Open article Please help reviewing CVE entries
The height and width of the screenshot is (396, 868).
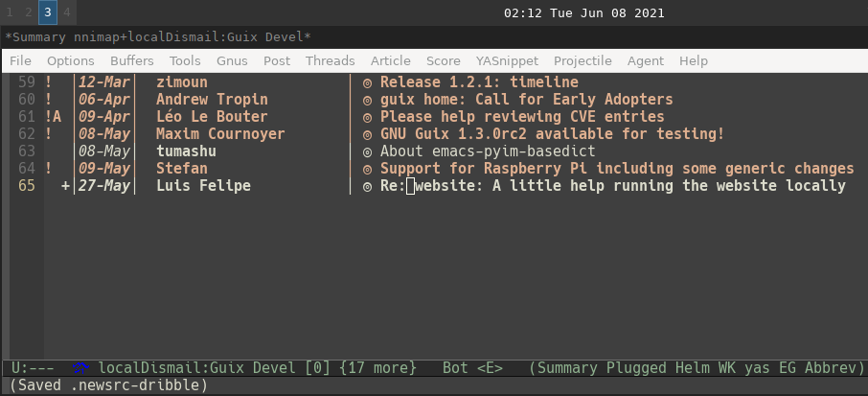522,117
